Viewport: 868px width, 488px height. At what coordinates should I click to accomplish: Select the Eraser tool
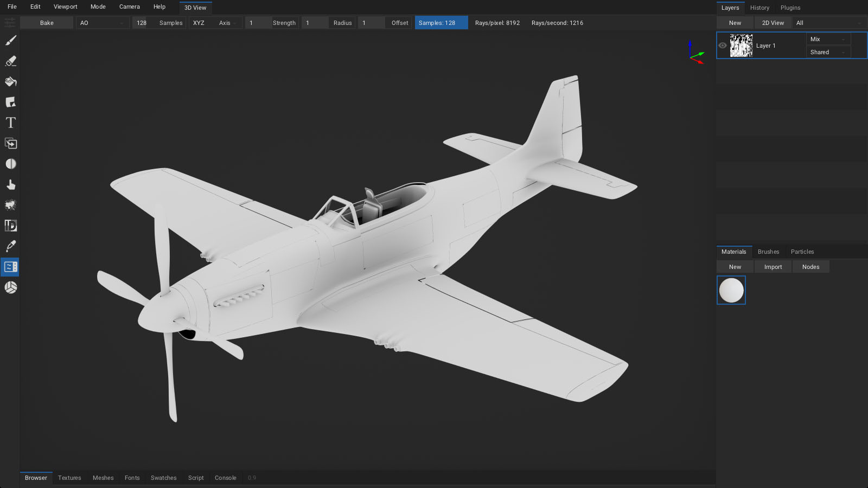click(x=10, y=61)
